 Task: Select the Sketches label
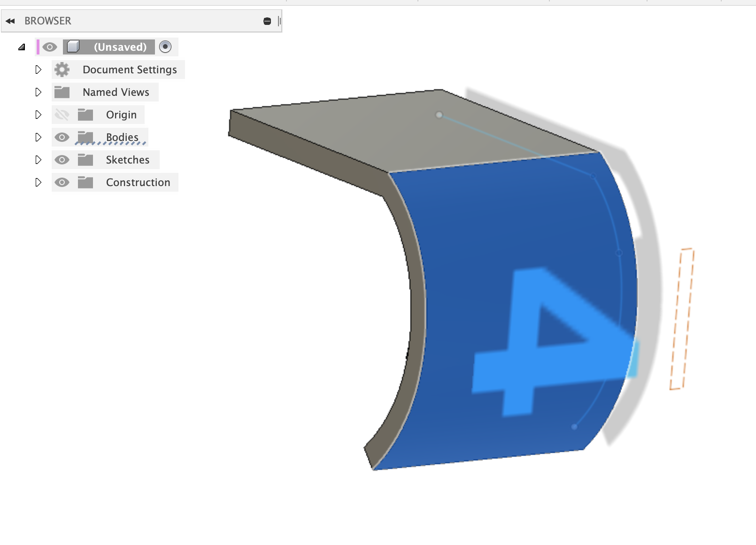click(x=128, y=160)
